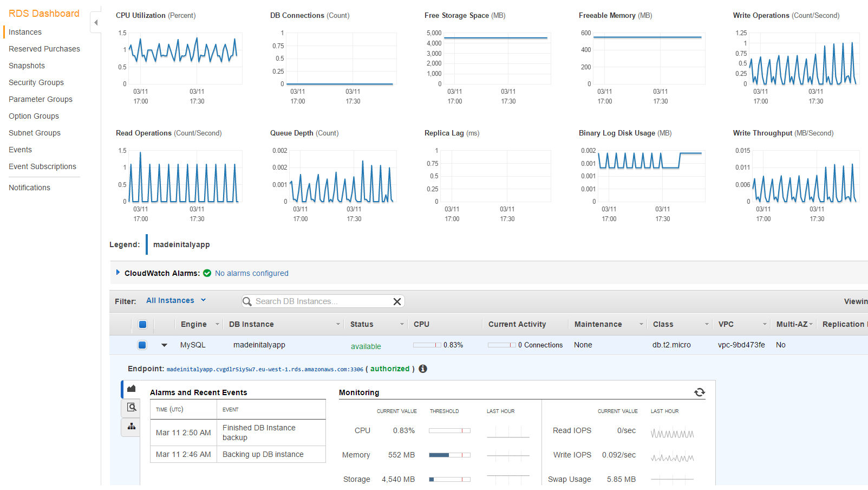The height and width of the screenshot is (490, 868).
Task: Toggle the select-all instances checkbox
Action: (142, 324)
